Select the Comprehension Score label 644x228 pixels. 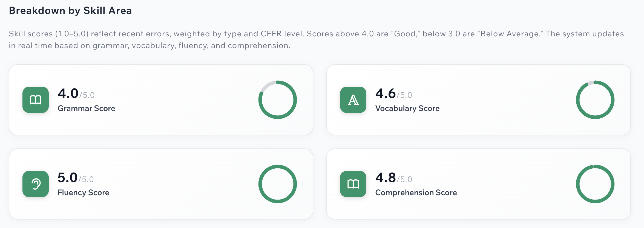[416, 193]
